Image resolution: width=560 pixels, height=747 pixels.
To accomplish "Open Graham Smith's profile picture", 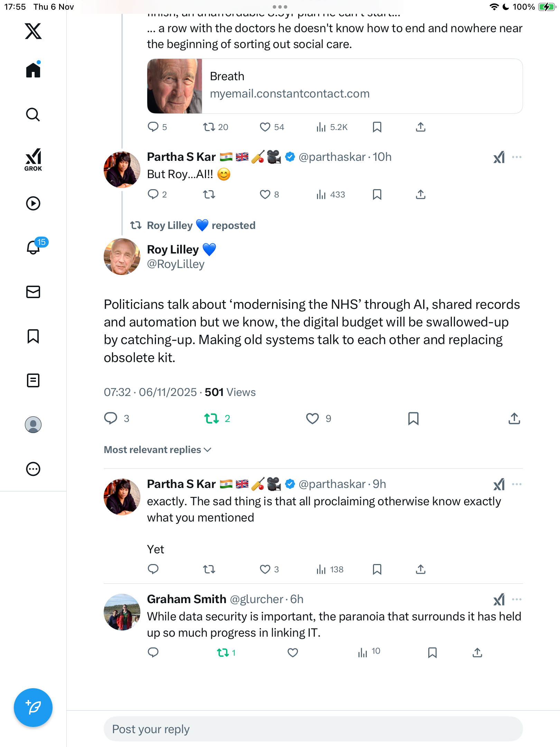I will (x=122, y=612).
